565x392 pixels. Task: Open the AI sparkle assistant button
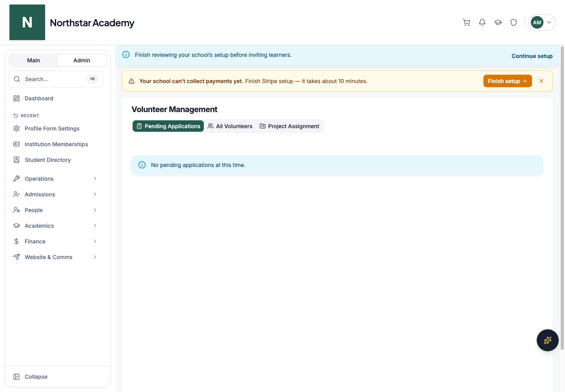(x=548, y=340)
